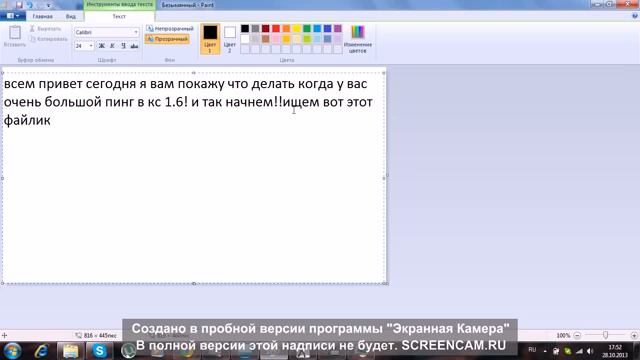Image resolution: width=640 pixels, height=360 pixels.
Task: Pick the green palette swatch in top row
Action: (307, 29)
